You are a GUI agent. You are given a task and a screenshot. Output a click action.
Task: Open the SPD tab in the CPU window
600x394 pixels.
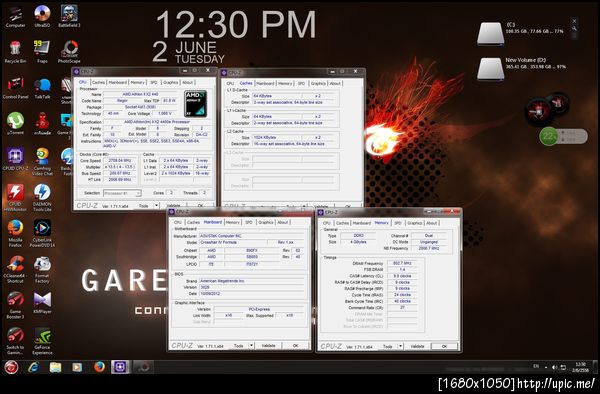(153, 82)
